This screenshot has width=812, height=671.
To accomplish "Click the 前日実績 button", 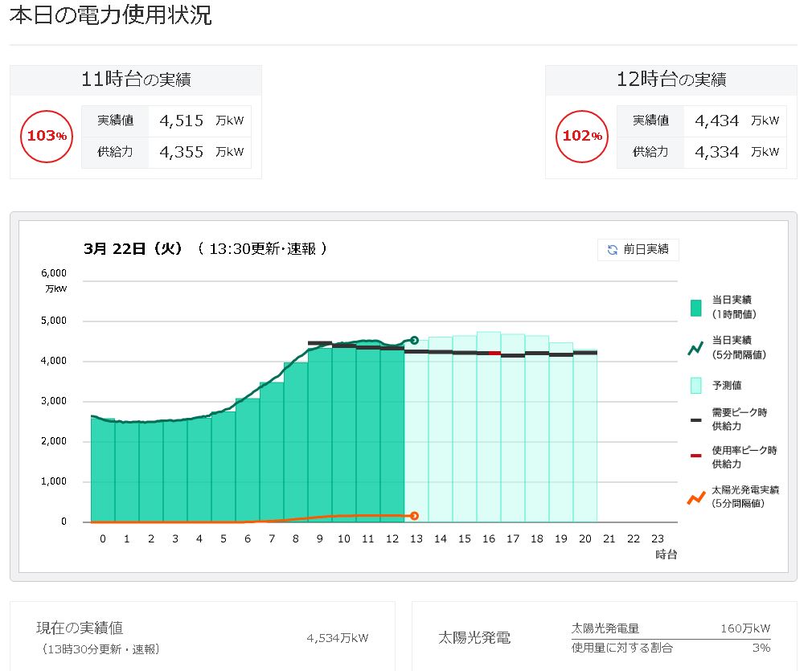I will [x=638, y=250].
